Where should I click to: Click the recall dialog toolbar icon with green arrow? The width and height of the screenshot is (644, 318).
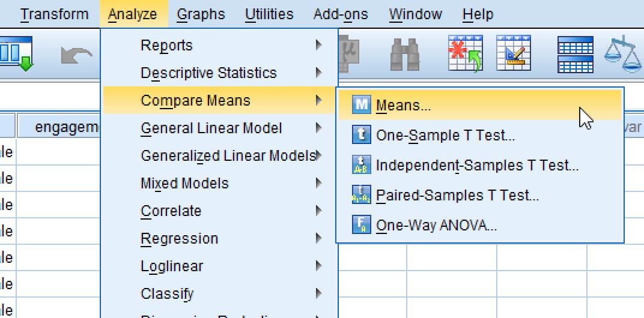click(16, 54)
